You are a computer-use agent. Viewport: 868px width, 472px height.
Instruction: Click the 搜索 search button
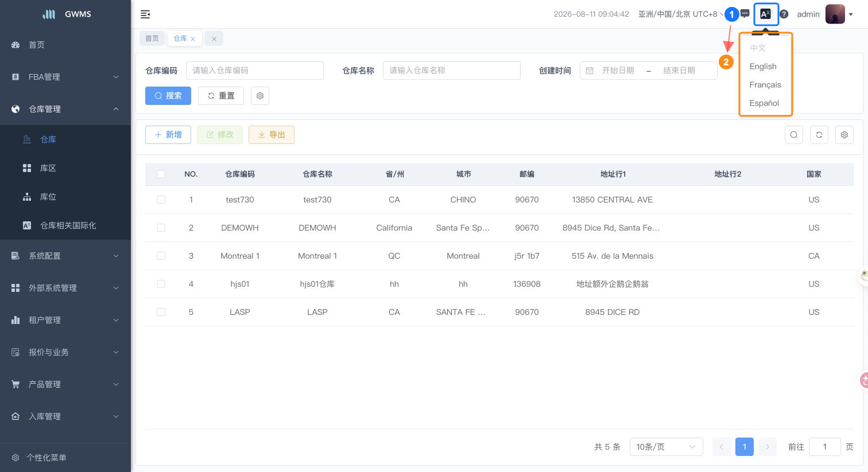(x=168, y=96)
